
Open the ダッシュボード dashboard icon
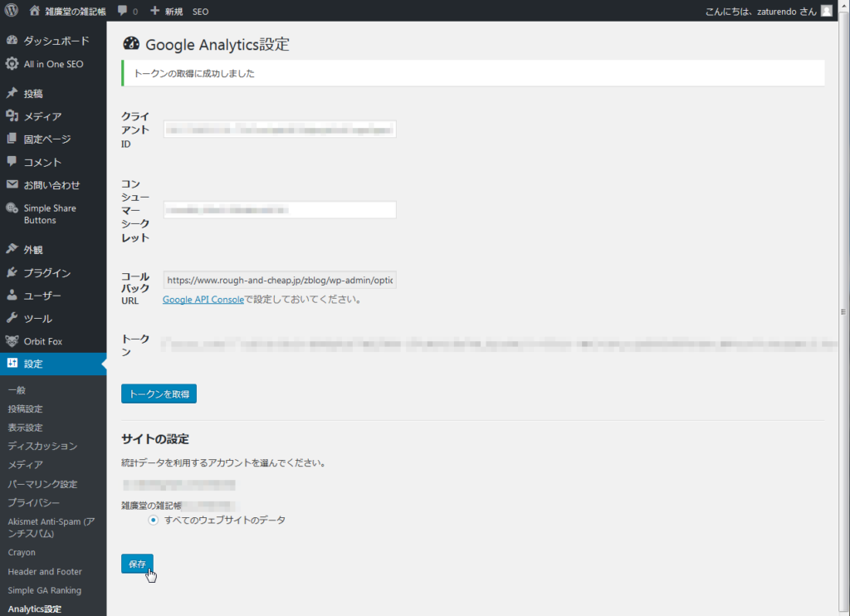coord(12,41)
